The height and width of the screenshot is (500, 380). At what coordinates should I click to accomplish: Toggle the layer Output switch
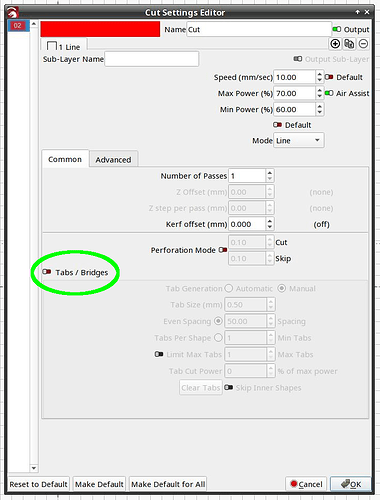pyautogui.click(x=337, y=29)
